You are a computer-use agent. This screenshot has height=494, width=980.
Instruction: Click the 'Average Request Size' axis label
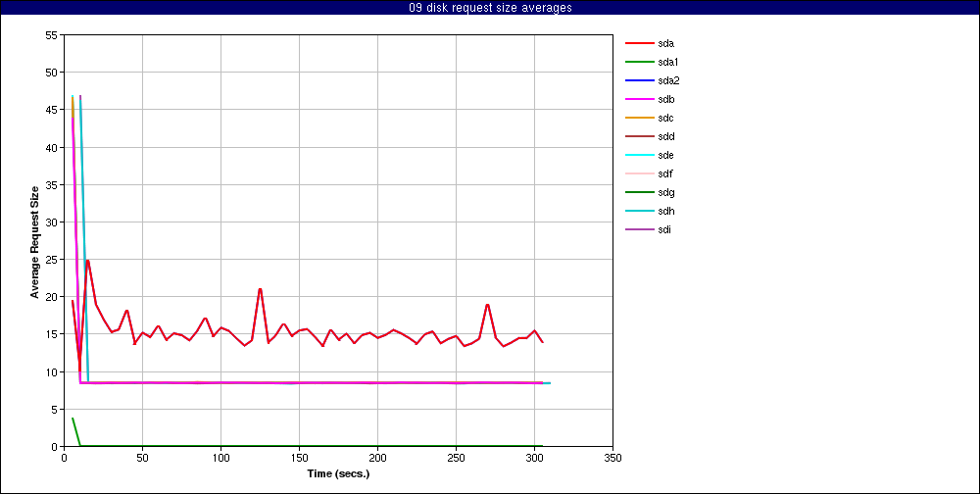[35, 241]
